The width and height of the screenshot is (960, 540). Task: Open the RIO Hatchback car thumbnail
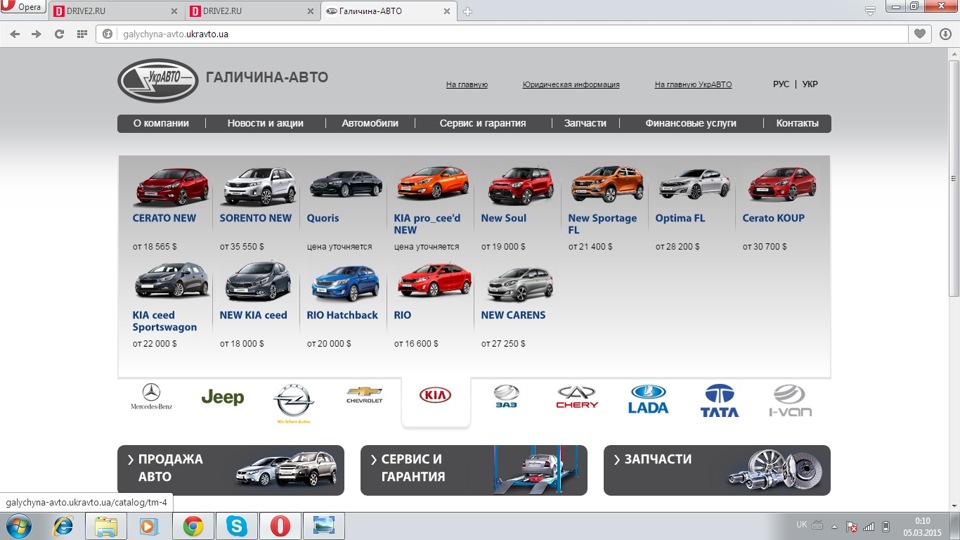coord(346,283)
